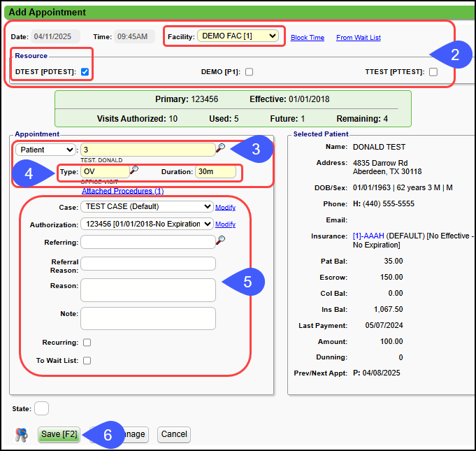Screen dimensions: 476x451
Task: Click the Block Time link
Action: point(308,38)
